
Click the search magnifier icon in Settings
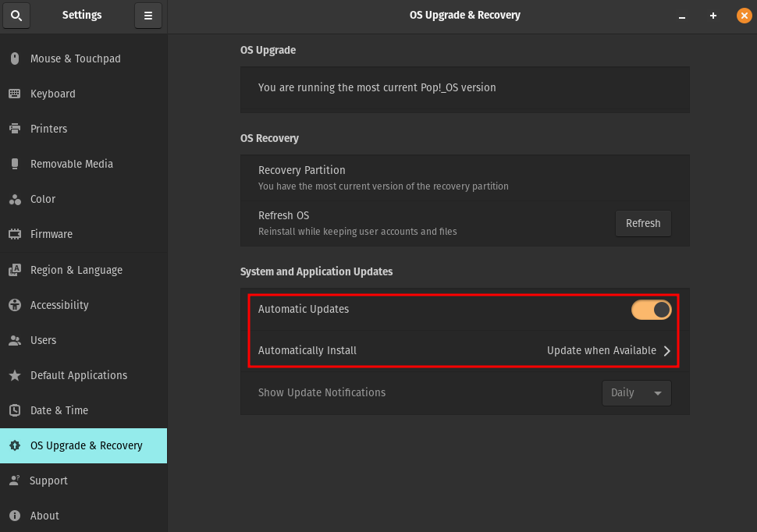tap(16, 16)
